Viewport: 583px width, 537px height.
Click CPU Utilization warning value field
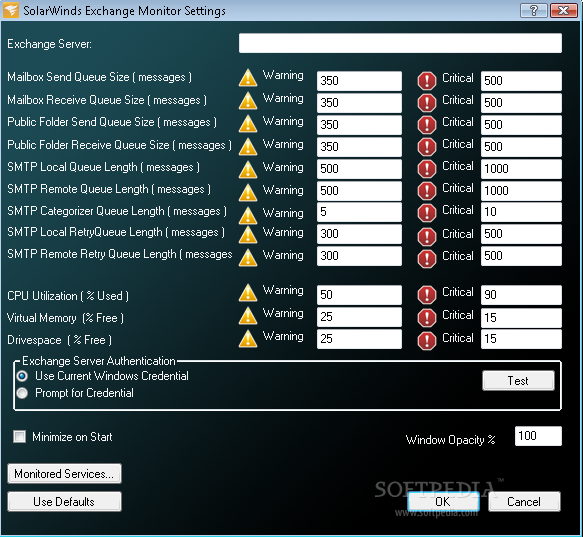tap(359, 295)
